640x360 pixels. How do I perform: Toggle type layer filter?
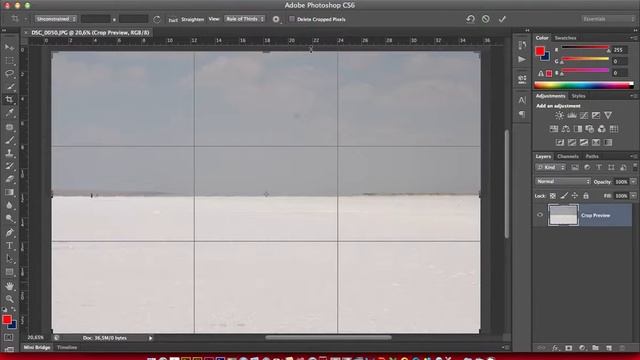(x=599, y=167)
